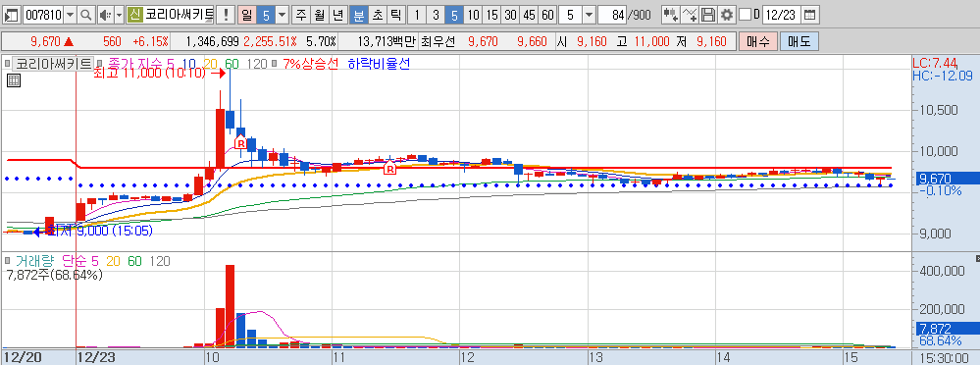Save the chart with the floppy icon
980x365 pixels.
707,15
